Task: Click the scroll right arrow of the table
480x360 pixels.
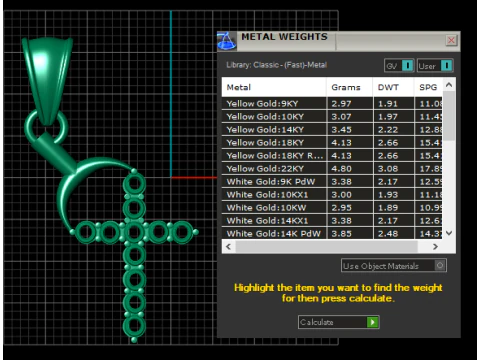Action: pyautogui.click(x=435, y=247)
